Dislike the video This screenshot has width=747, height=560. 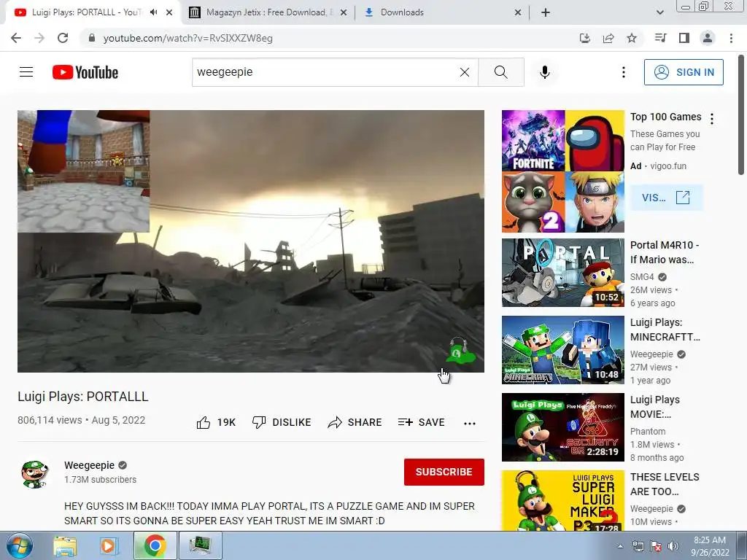(282, 422)
